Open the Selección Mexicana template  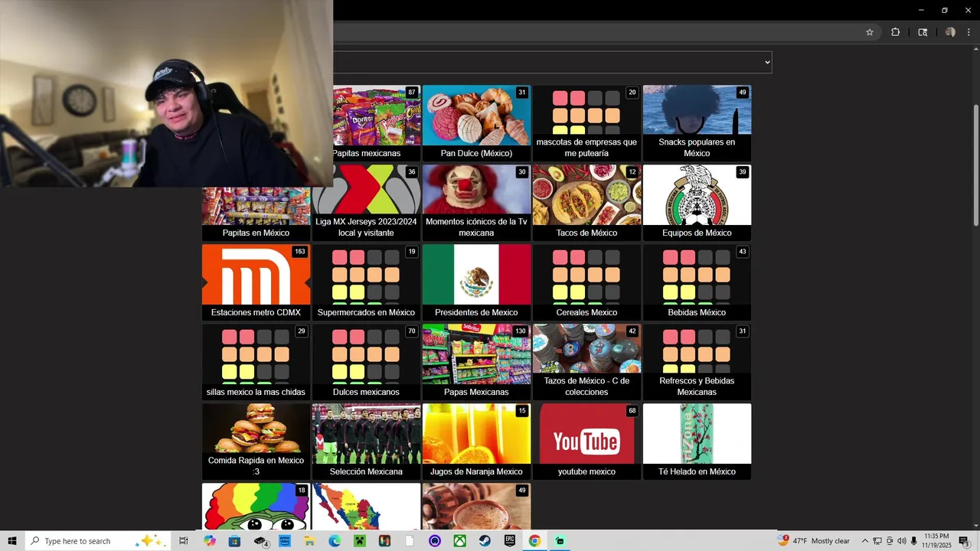[366, 441]
